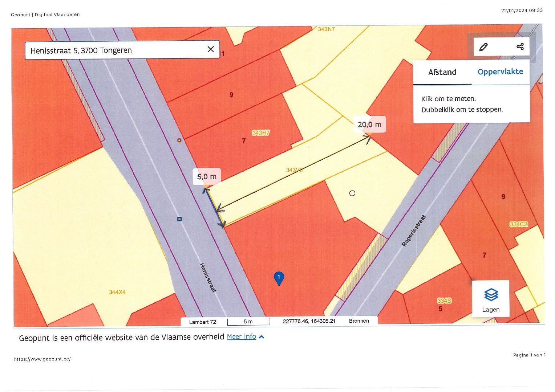Click the Henisstraat 5 search field
The image size is (555, 392).
click(122, 50)
